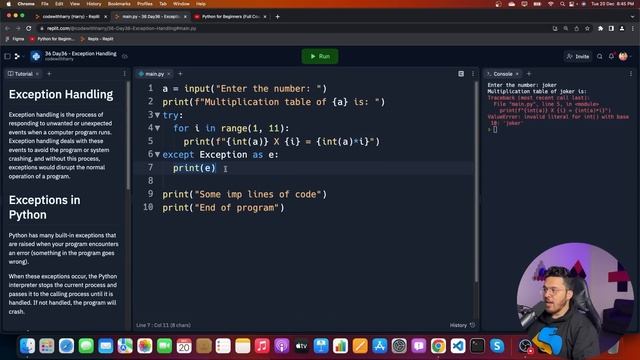Open Finder from the Dock
The width and height of the screenshot is (640, 360).
pos(27,346)
